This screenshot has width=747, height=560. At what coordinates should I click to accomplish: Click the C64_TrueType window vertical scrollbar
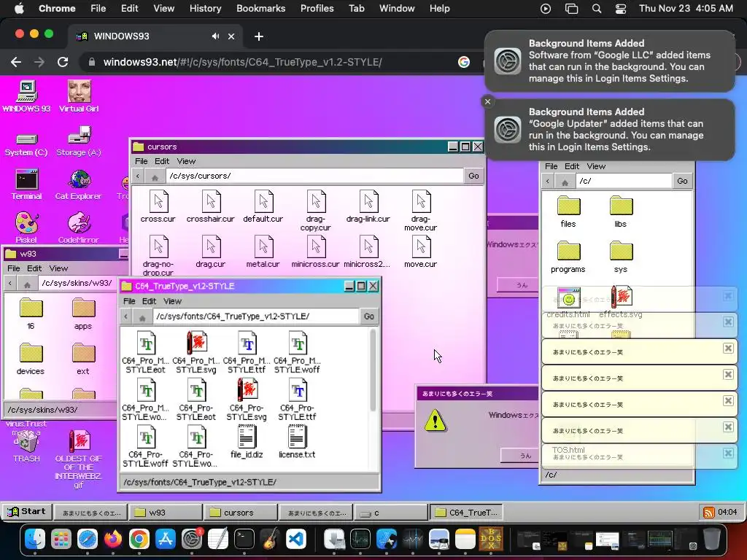coord(373,370)
